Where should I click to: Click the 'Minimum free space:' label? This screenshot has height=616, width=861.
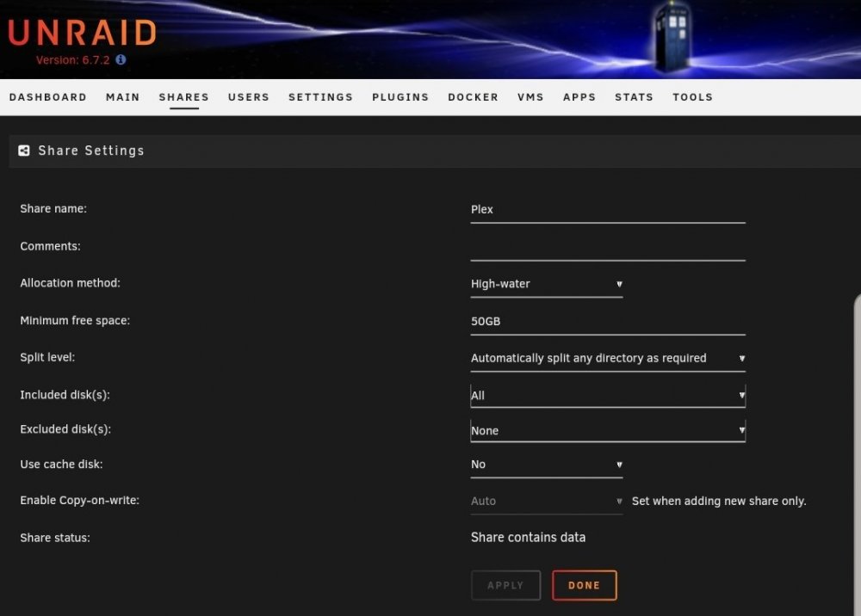75,320
